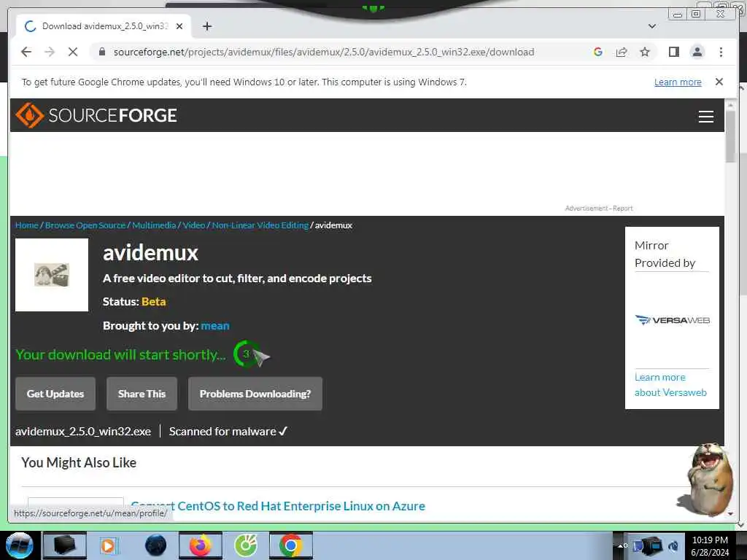
Task: Click the SourceForge logo
Action: 96,115
